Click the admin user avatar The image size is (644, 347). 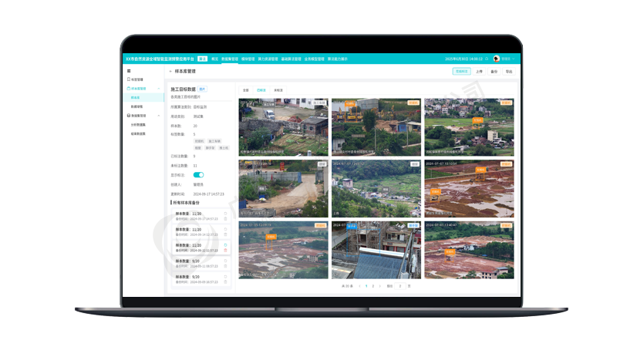(x=496, y=59)
